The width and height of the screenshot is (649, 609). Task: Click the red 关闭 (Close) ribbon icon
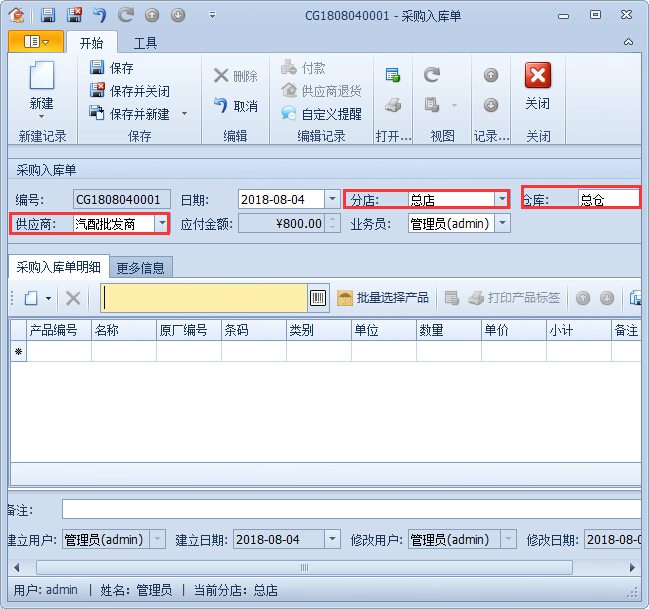[x=537, y=77]
